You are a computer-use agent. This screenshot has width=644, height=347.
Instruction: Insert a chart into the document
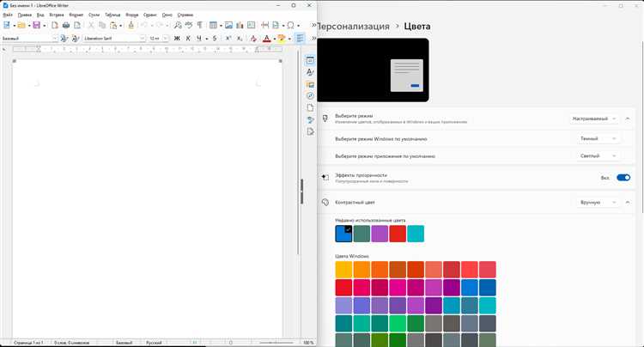click(x=240, y=26)
